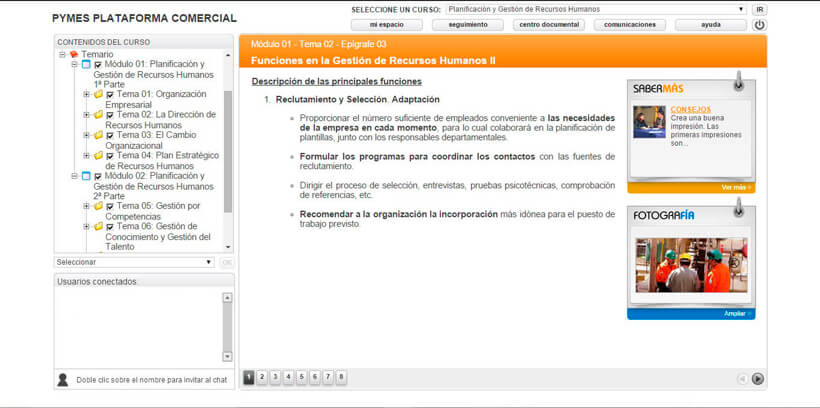This screenshot has width=820, height=408.
Task: Toggle the Tema 03 checkbox
Action: [x=110, y=136]
